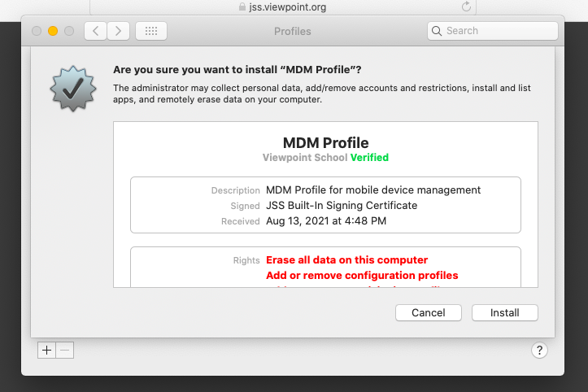Click the magnifier icon in the search box
The width and height of the screenshot is (588, 392).
point(438,31)
